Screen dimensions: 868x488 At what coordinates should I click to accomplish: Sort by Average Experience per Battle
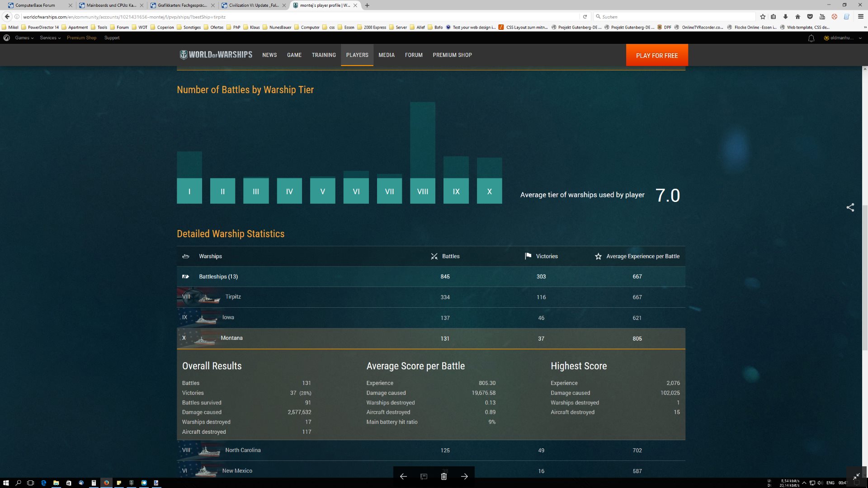coord(637,256)
